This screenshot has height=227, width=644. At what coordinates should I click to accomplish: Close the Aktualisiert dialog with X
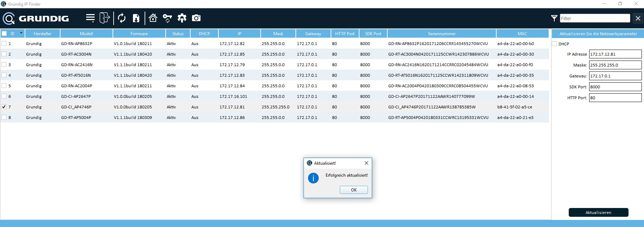pyautogui.click(x=366, y=163)
